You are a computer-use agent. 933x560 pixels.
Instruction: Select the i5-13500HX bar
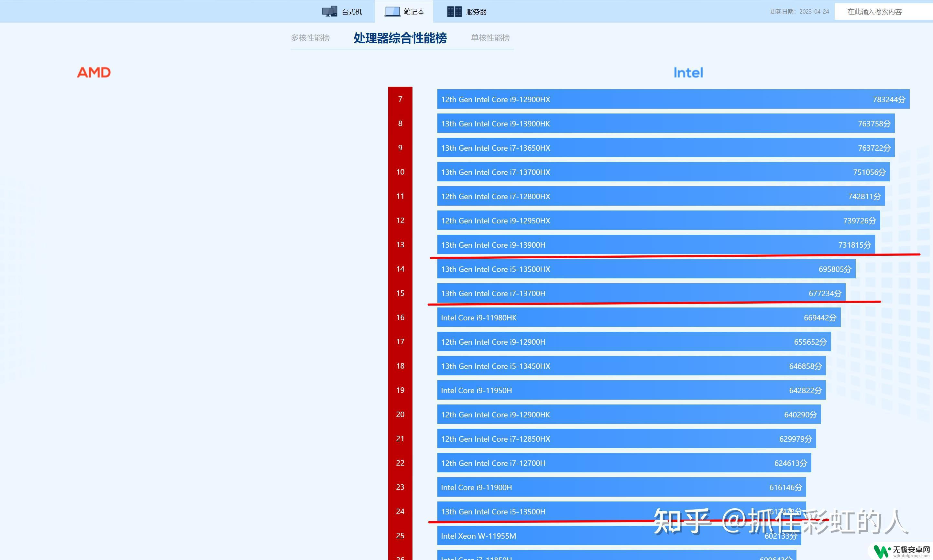pyautogui.click(x=646, y=269)
